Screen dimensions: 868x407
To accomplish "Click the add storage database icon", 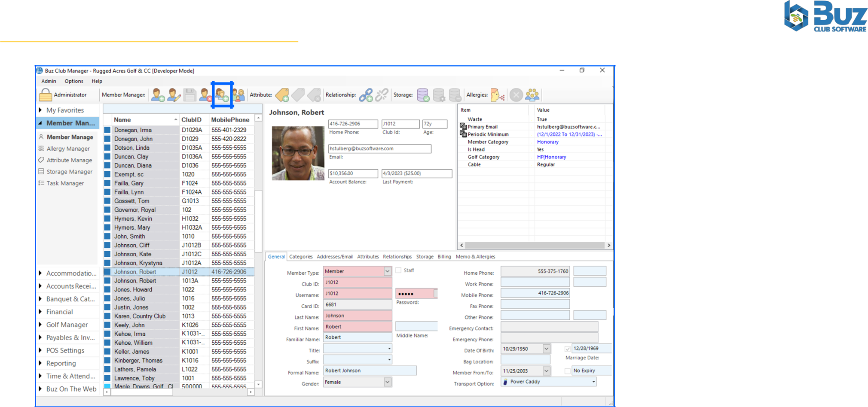I will (x=423, y=95).
